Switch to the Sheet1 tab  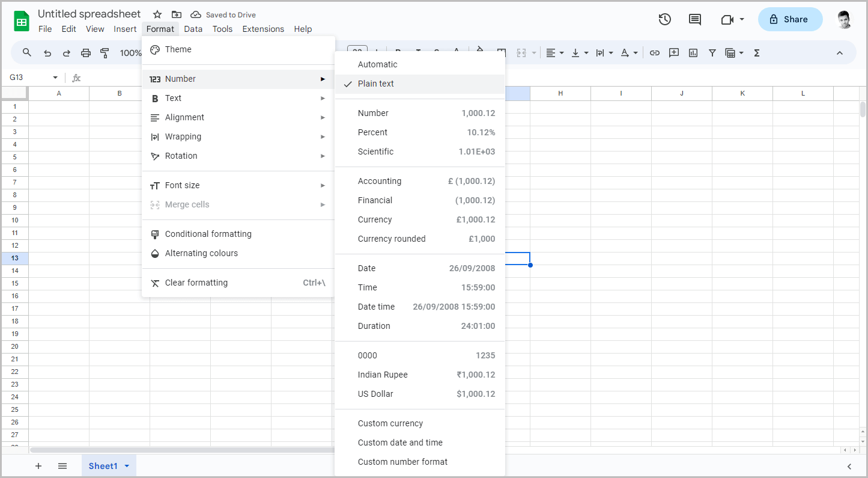[102, 465]
